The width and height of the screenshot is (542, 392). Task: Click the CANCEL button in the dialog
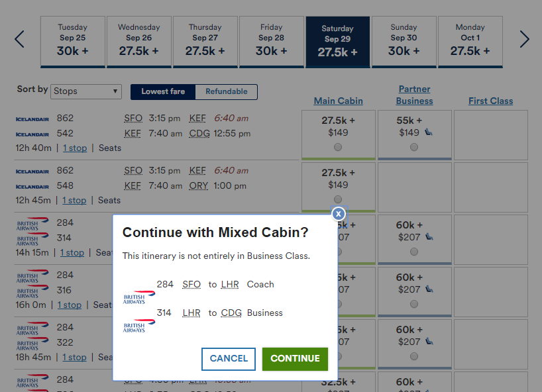click(229, 359)
